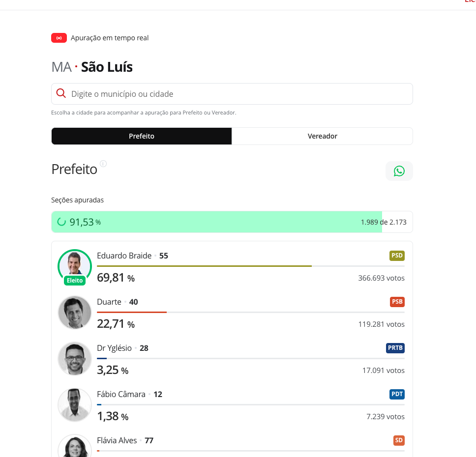Image resolution: width=476 pixels, height=457 pixels.
Task: Open the info icon beside Prefeito heading
Action: [103, 164]
